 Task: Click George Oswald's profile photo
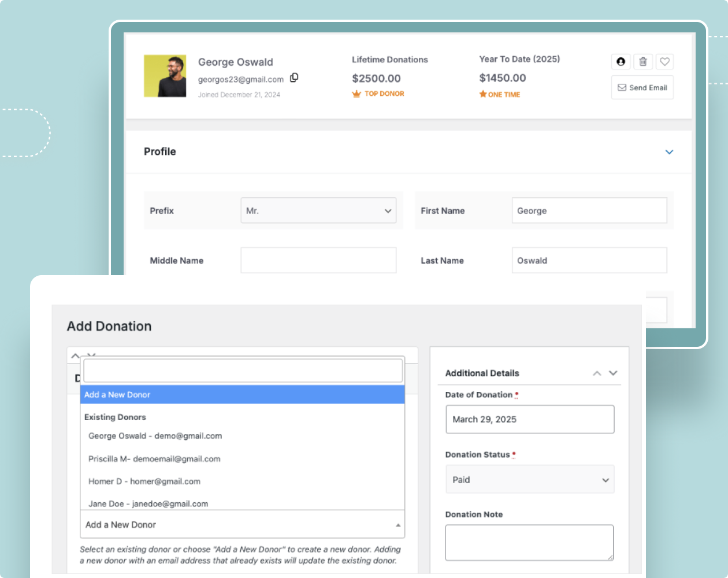click(x=165, y=76)
